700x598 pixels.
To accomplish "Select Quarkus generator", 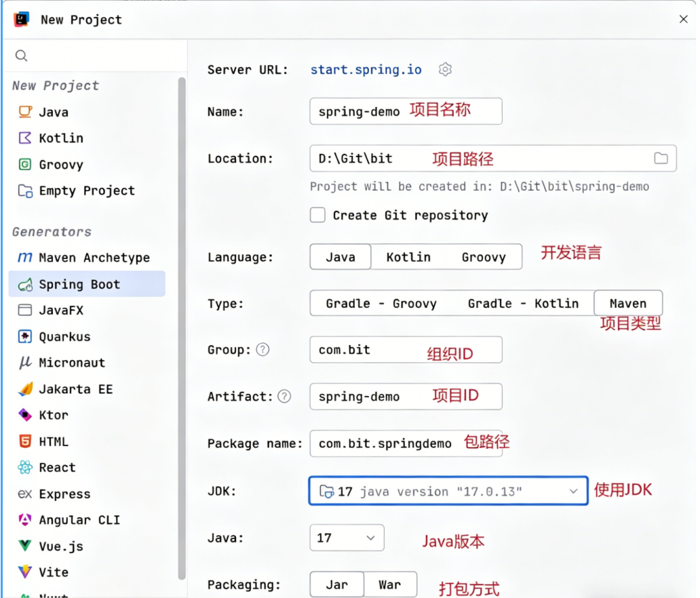I will click(x=87, y=336).
